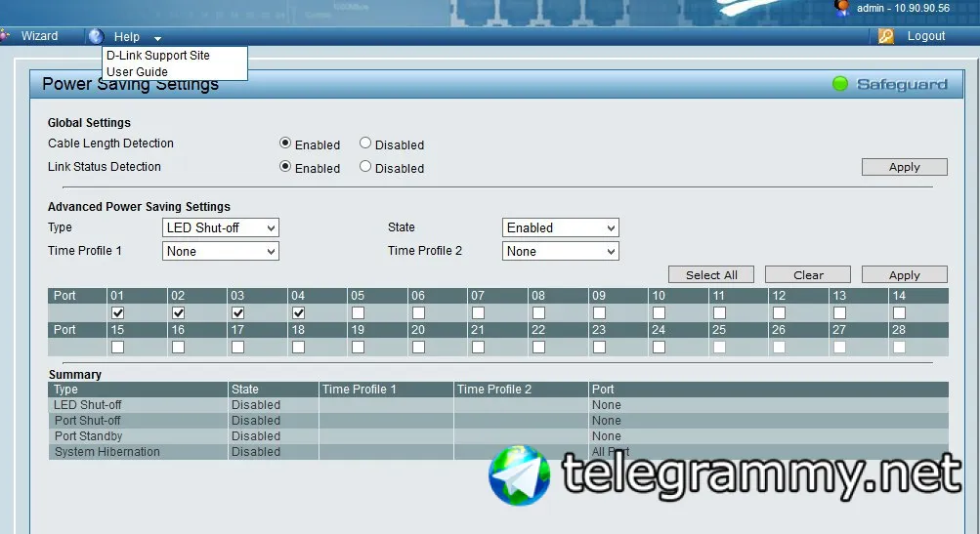Click Port Shut-off row in Summary
980x534 pixels.
click(498, 421)
